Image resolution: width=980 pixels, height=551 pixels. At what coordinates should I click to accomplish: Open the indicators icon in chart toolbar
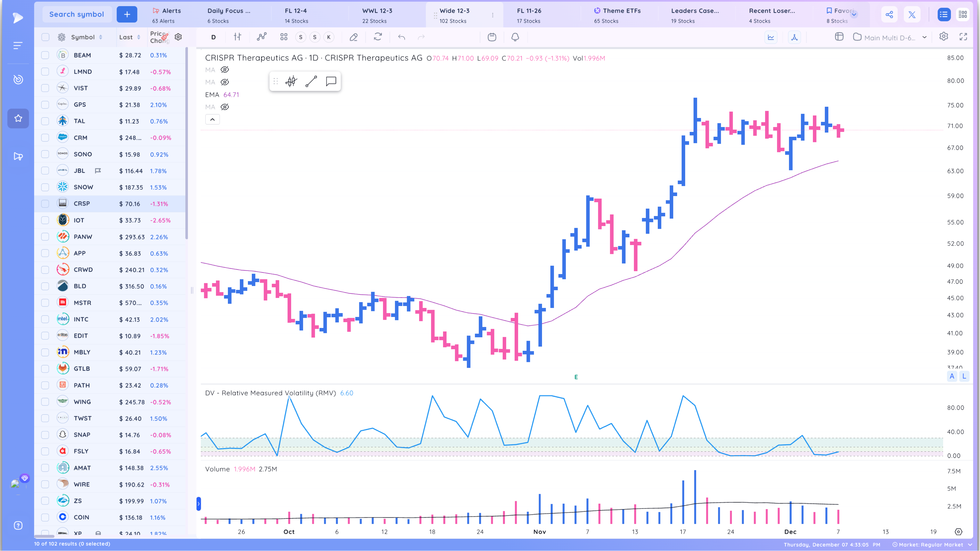coord(261,37)
